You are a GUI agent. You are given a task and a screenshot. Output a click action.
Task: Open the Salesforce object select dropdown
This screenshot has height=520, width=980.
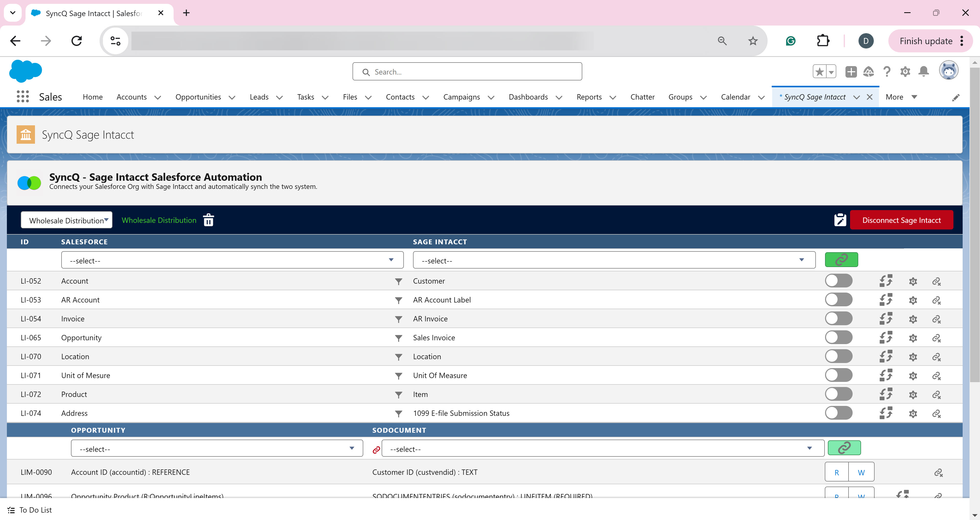(232, 260)
